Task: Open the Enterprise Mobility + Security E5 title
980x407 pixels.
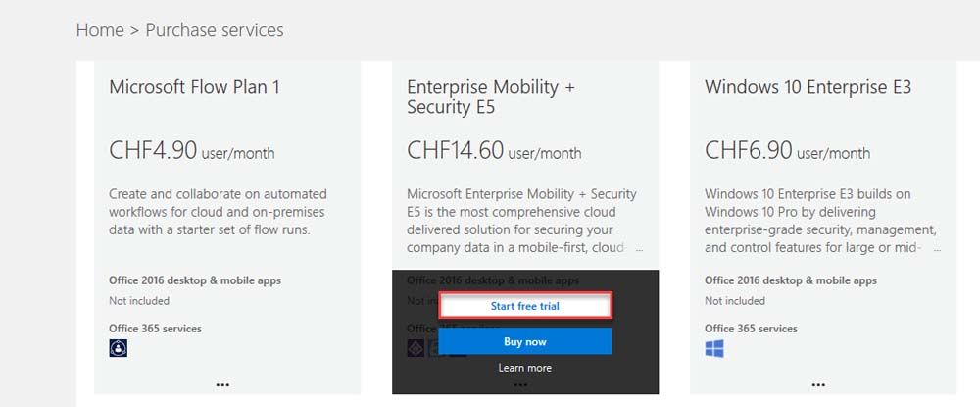Action: (x=491, y=97)
